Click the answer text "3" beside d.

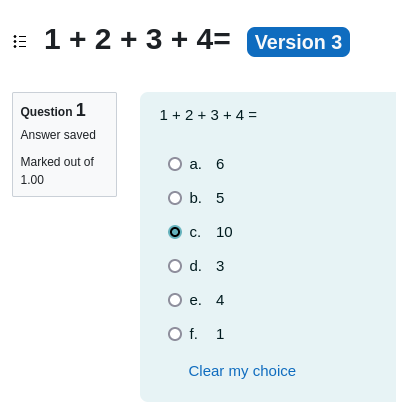coord(220,266)
